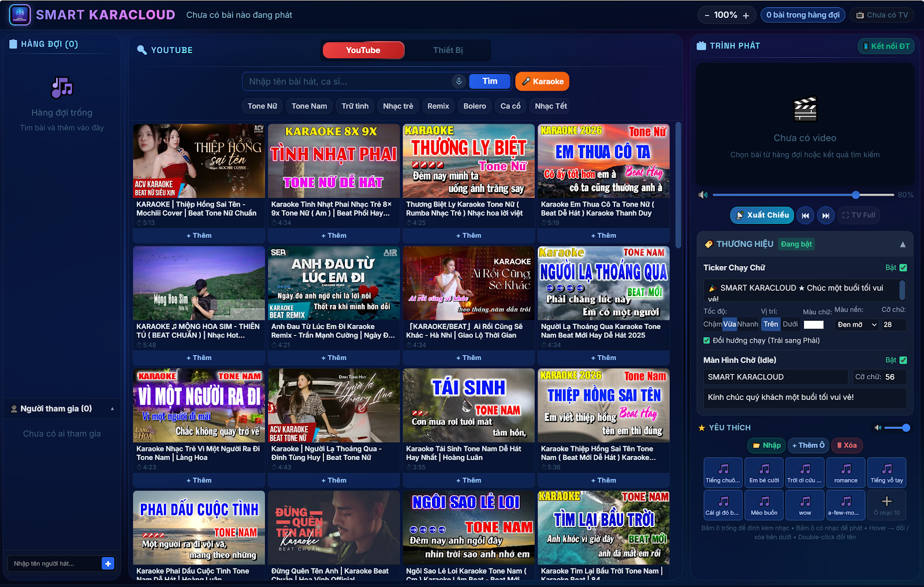This screenshot has width=924, height=587.
Task: Select the 'Trữ tình' filter chip
Action: (x=355, y=106)
